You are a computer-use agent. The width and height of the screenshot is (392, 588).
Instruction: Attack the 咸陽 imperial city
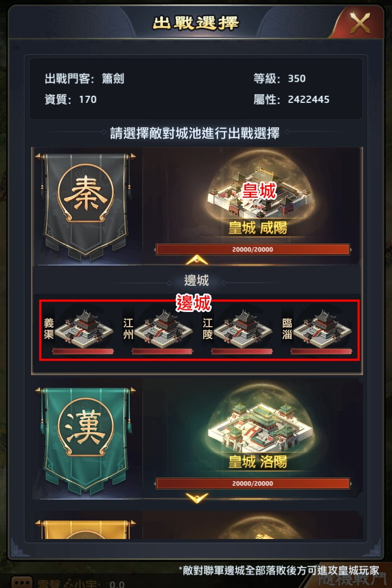click(259, 195)
